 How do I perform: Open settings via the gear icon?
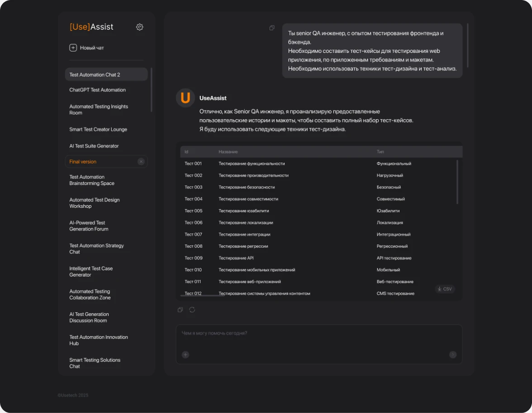[139, 27]
